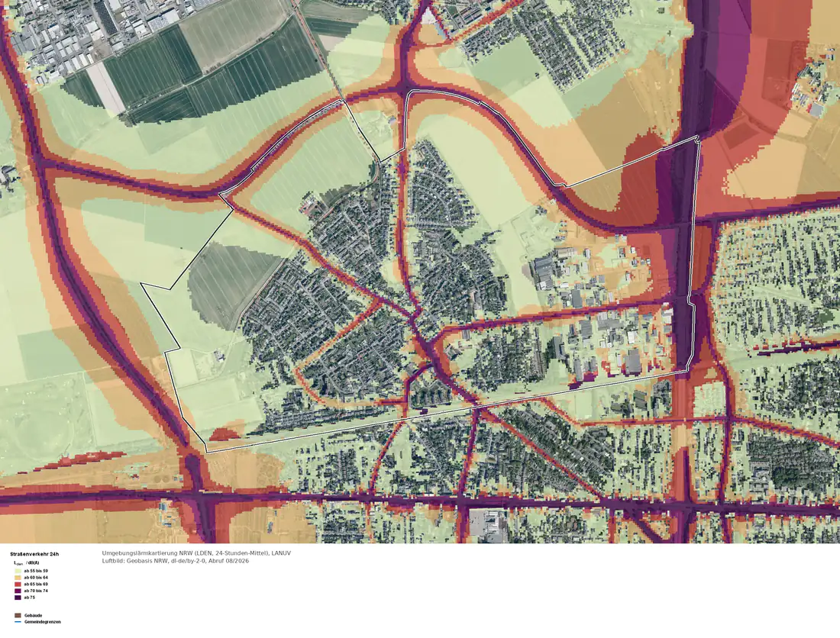Select the 'Straßenverkehr 24h' legend title

tap(34, 554)
